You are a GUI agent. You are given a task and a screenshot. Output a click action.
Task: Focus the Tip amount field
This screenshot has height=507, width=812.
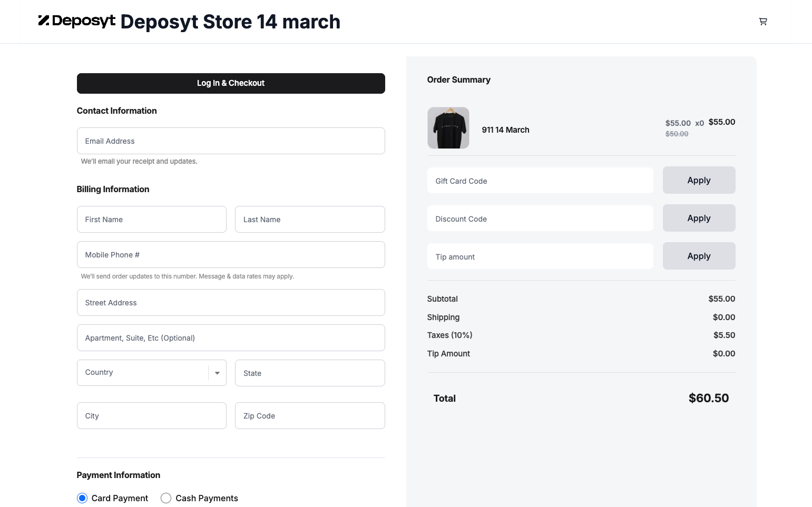[540, 256]
